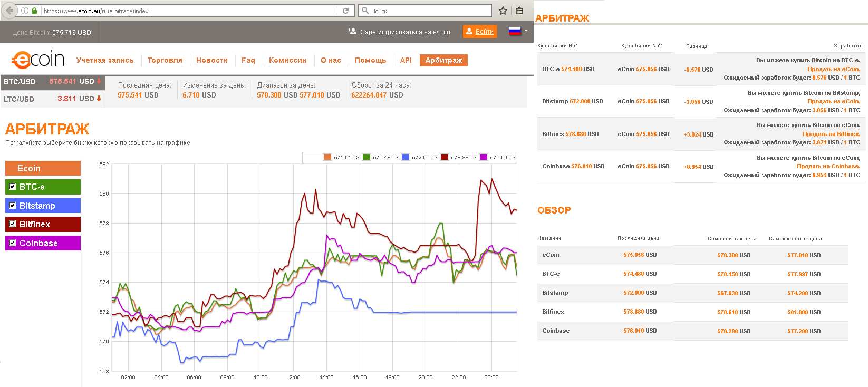Click BTC-e name in Обзор table
Viewport: 868px width, 387px height.
pos(551,274)
